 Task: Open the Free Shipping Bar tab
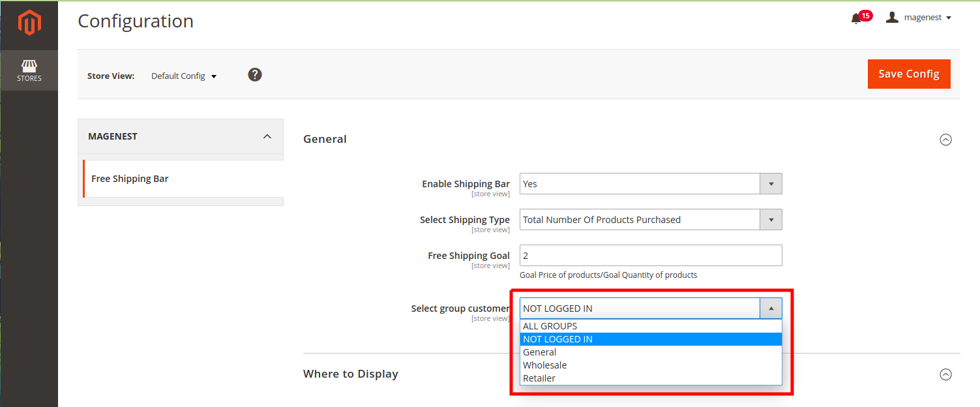tap(130, 179)
